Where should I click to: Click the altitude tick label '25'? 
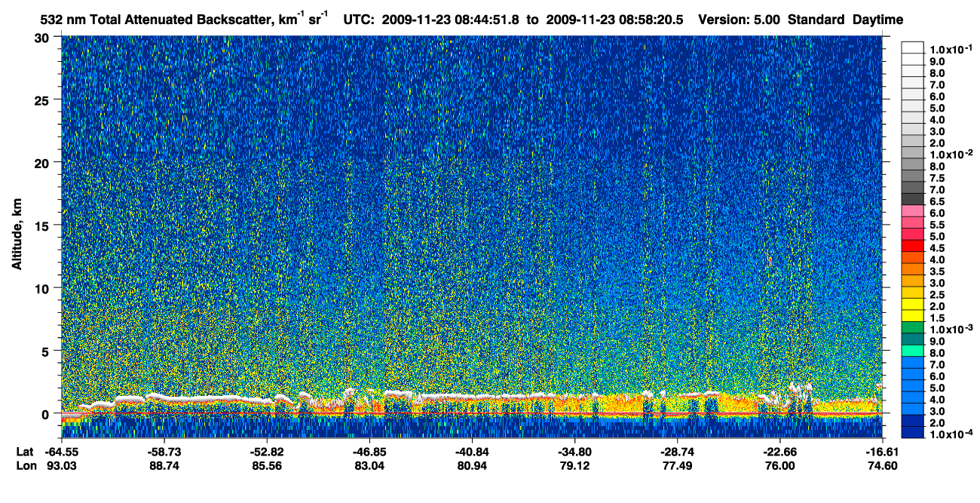[x=43, y=100]
